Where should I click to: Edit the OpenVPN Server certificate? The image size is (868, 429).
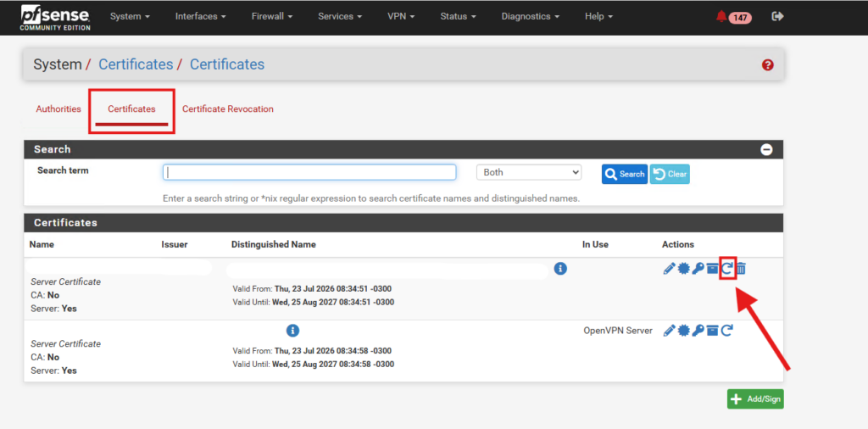point(669,331)
